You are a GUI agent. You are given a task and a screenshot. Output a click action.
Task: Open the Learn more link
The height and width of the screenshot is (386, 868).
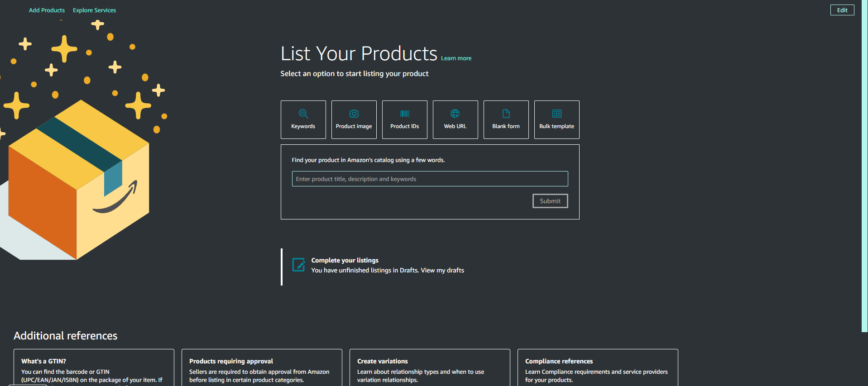pyautogui.click(x=456, y=58)
